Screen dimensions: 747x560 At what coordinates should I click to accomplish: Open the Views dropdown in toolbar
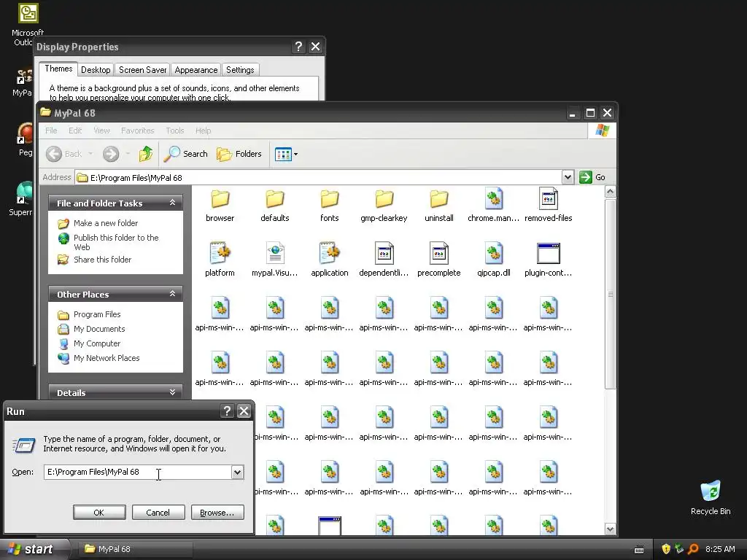[x=286, y=154]
